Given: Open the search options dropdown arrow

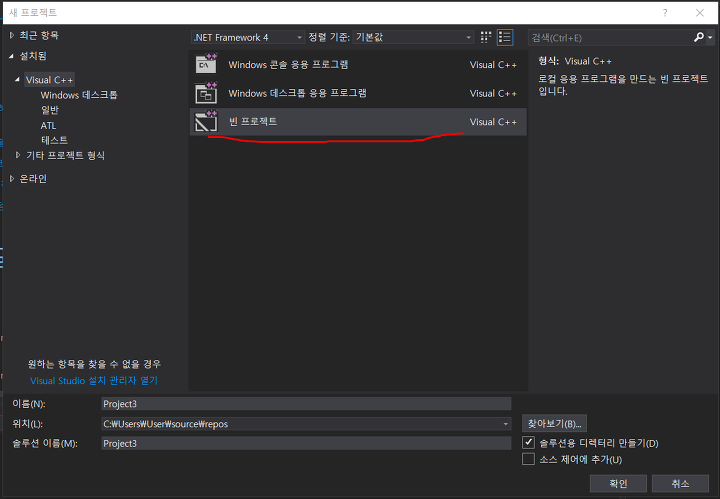Looking at the screenshot, I should click(710, 38).
